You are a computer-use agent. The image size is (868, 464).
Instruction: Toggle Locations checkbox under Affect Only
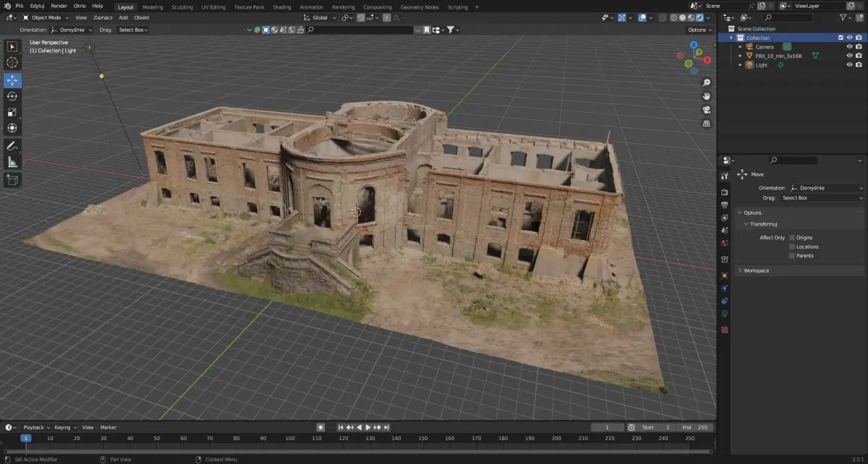point(792,246)
